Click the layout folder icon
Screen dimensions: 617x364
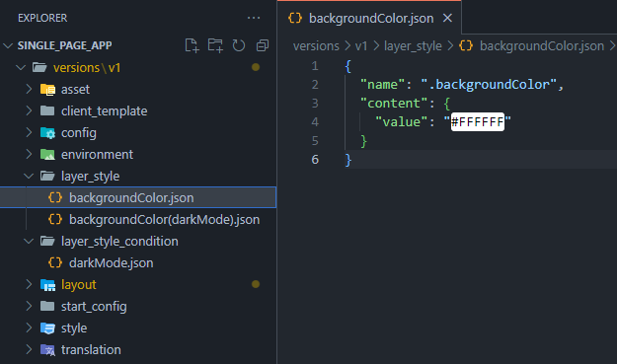pos(47,285)
